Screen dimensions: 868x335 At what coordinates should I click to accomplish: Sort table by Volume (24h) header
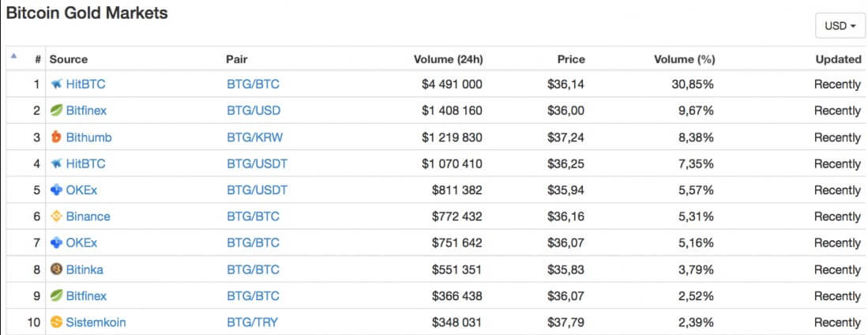coord(448,59)
